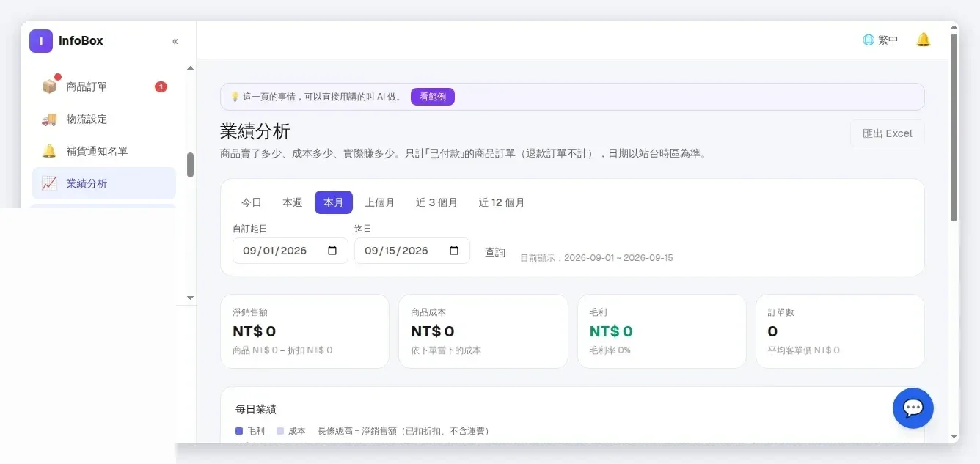Open notifications bell in top bar
The image size is (980, 464).
click(924, 40)
